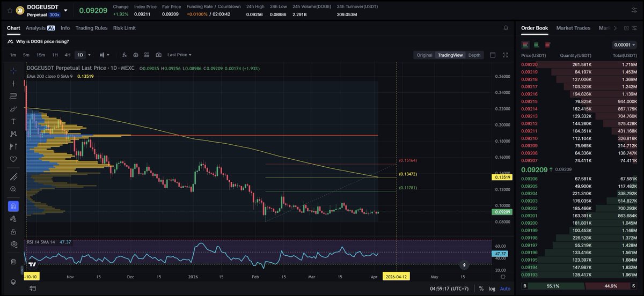644x296 pixels.
Task: Click ask price 0.09220 row
Action: pos(579,64)
